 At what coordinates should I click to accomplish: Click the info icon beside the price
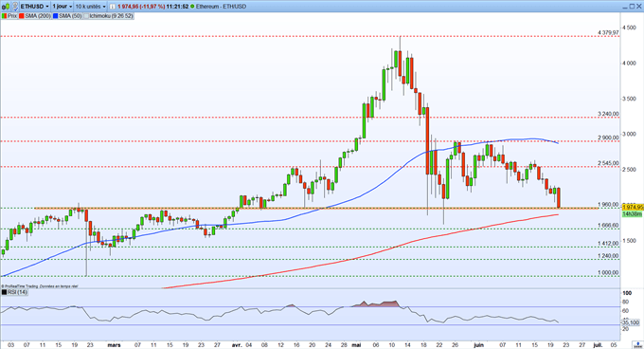pos(112,7)
